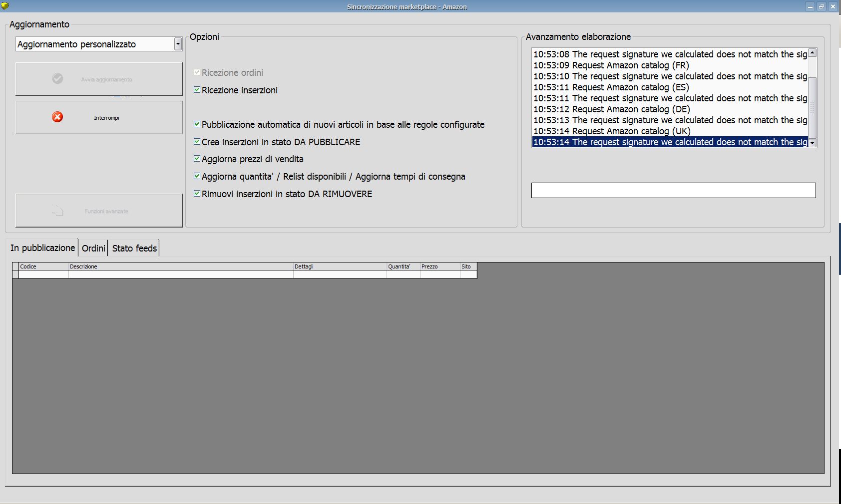The height and width of the screenshot is (504, 841).
Task: Select log entry Request Amazon catalog (DE)
Action: (x=670, y=109)
